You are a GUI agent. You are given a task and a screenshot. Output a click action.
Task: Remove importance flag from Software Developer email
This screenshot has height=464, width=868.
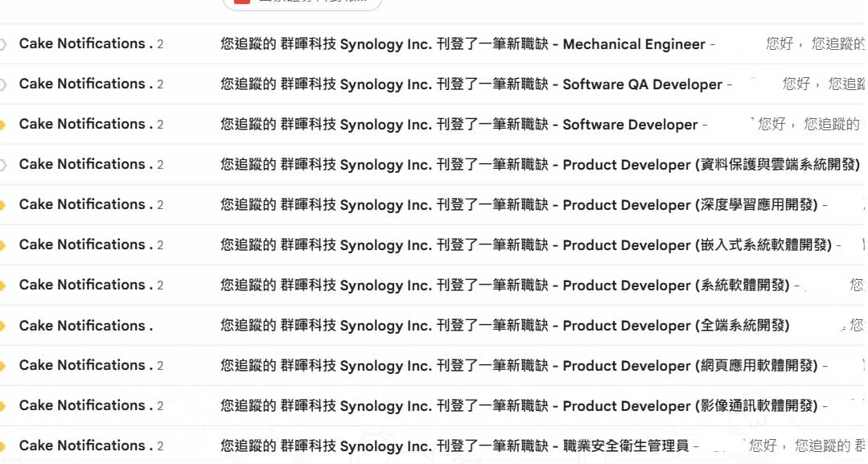coord(2,125)
